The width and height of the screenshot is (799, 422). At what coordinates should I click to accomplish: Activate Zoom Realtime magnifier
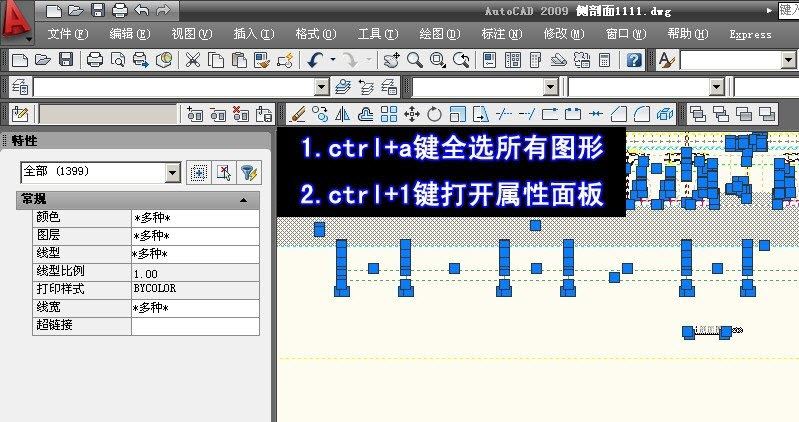pyautogui.click(x=414, y=60)
